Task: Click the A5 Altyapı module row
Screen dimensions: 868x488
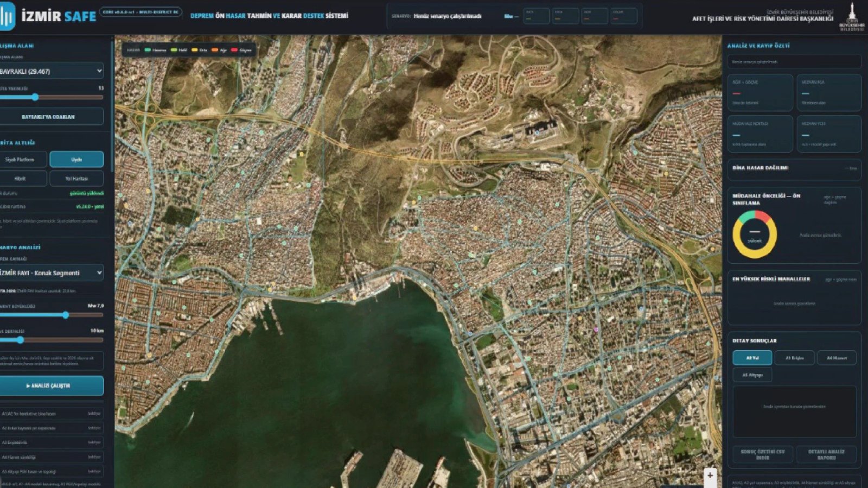Action: [52, 472]
